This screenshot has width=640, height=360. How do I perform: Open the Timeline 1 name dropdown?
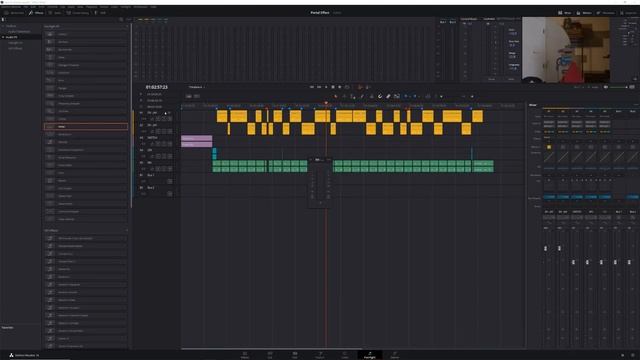(x=197, y=87)
